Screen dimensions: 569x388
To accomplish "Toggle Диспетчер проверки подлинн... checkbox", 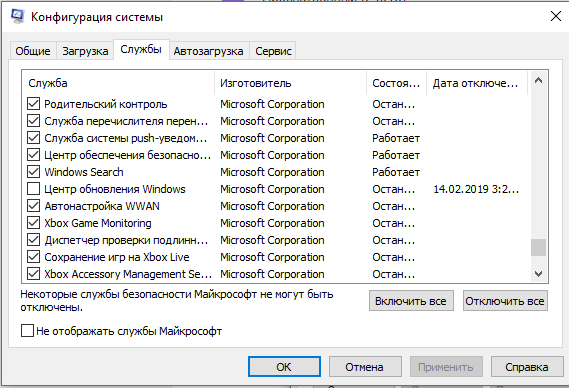I will pos(33,240).
